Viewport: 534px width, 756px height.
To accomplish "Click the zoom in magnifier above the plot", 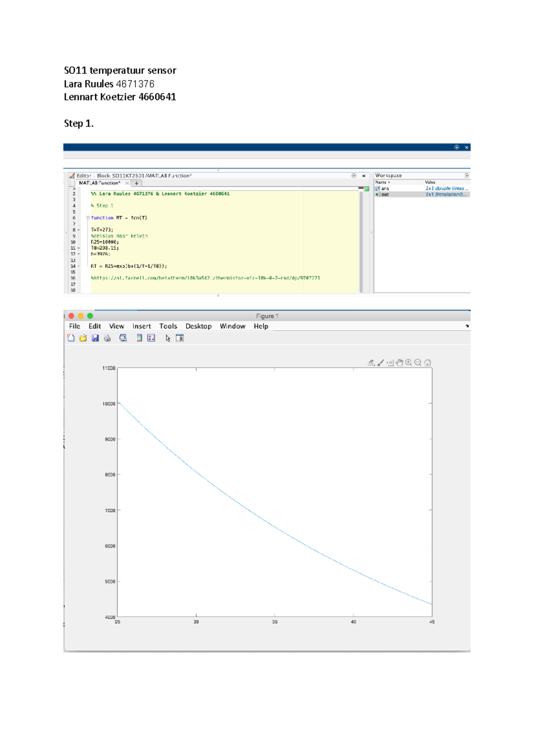I will (409, 362).
